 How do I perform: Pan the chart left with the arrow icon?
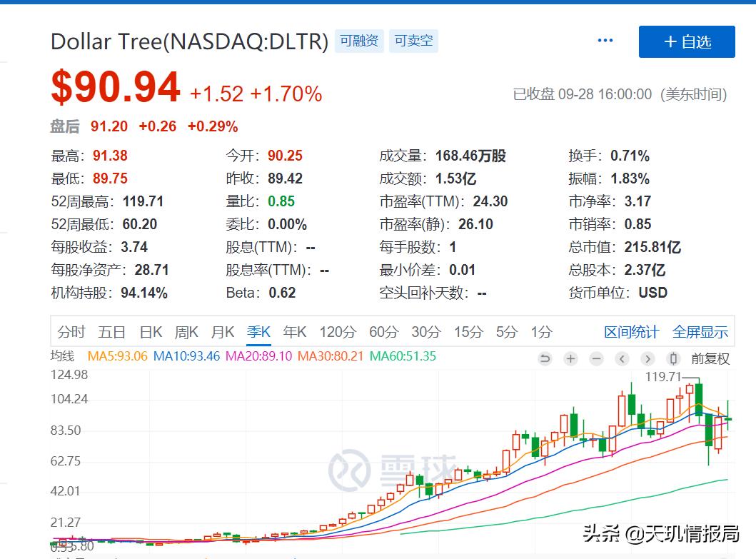pos(623,359)
